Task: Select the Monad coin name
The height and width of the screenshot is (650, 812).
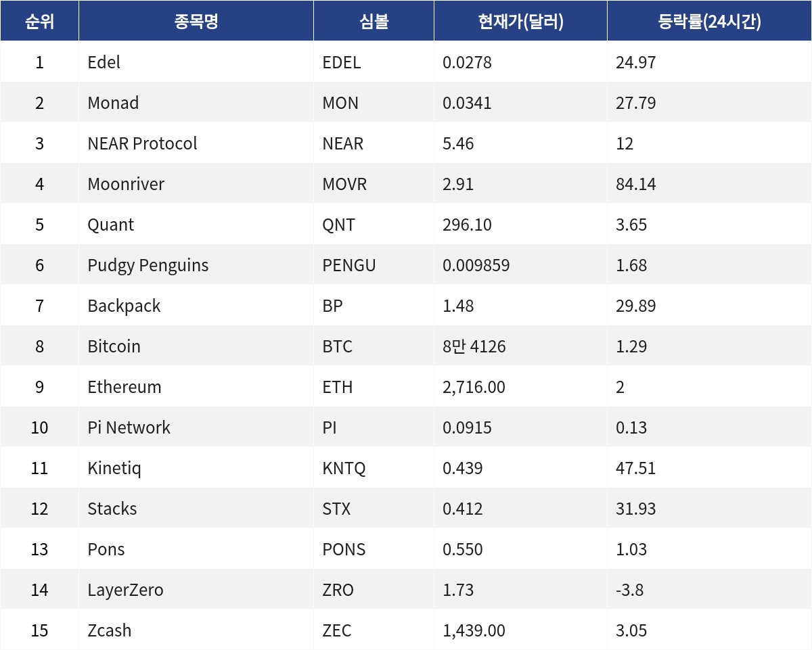Action: tap(113, 103)
